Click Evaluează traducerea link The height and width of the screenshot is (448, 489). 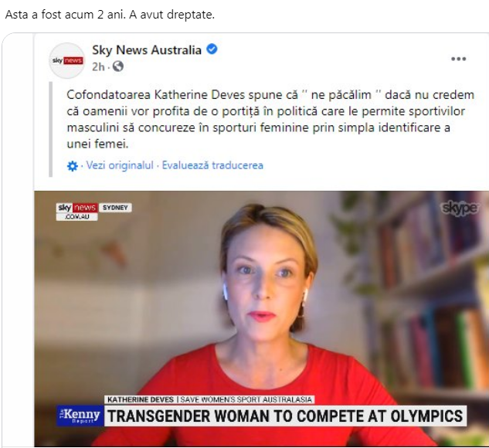click(212, 165)
